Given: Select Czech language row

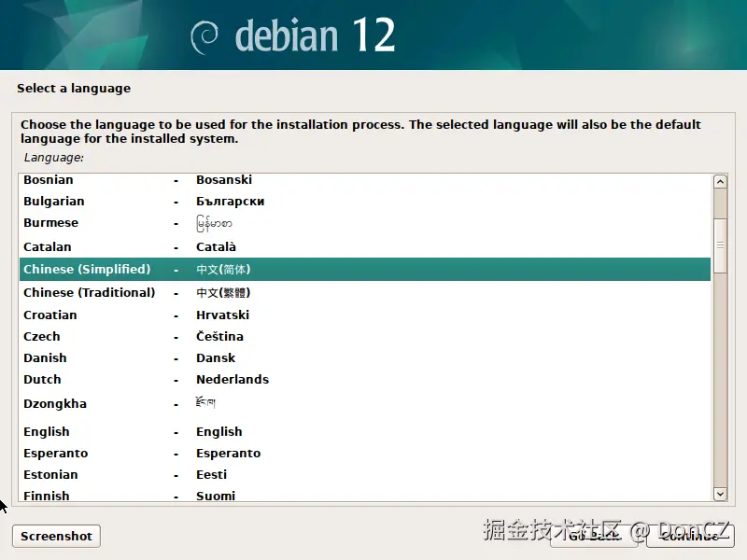Looking at the screenshot, I should point(365,336).
